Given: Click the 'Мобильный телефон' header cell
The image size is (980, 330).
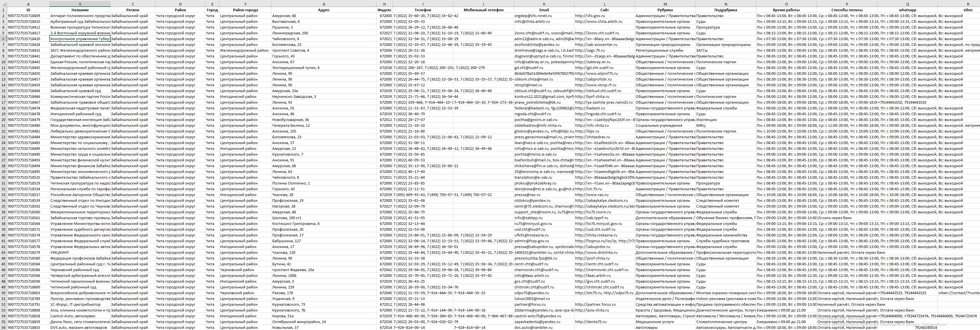Looking at the screenshot, I should click(x=484, y=10).
